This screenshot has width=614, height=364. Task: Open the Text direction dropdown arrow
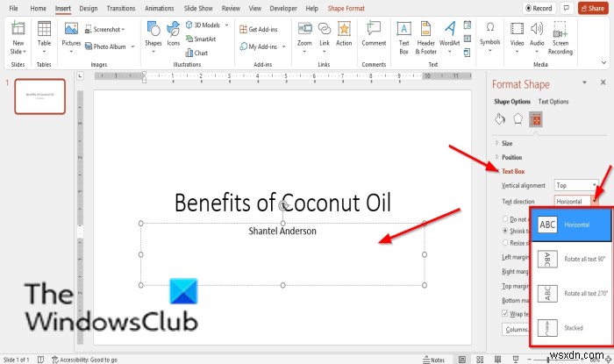[x=595, y=201]
